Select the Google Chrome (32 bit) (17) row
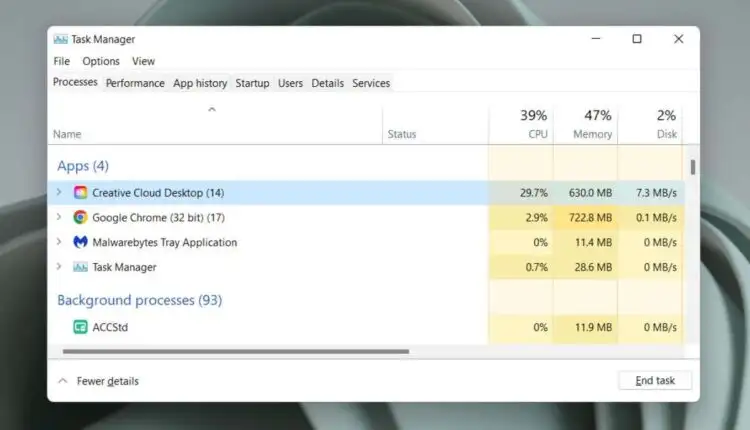 point(366,218)
